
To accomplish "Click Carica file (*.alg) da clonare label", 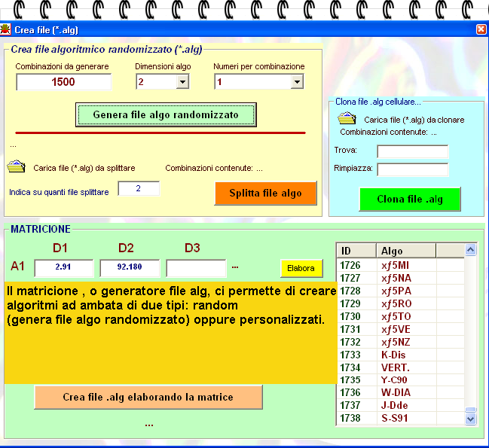I will point(414,120).
